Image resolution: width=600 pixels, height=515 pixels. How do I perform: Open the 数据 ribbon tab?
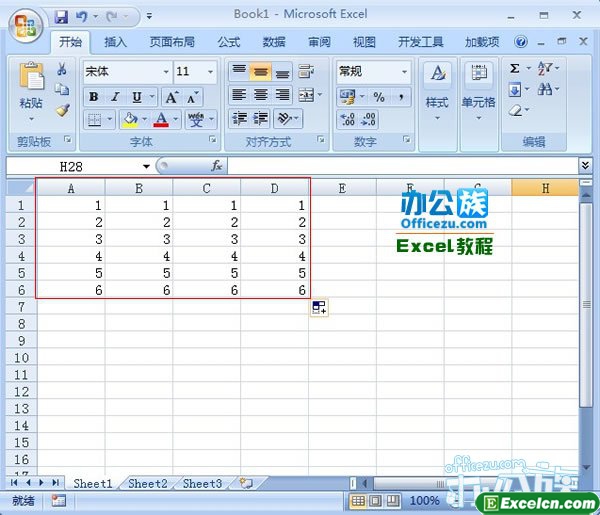pos(274,42)
